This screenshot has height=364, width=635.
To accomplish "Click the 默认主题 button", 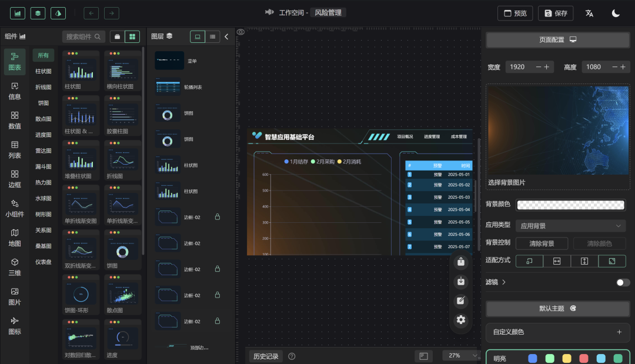I will [557, 309].
